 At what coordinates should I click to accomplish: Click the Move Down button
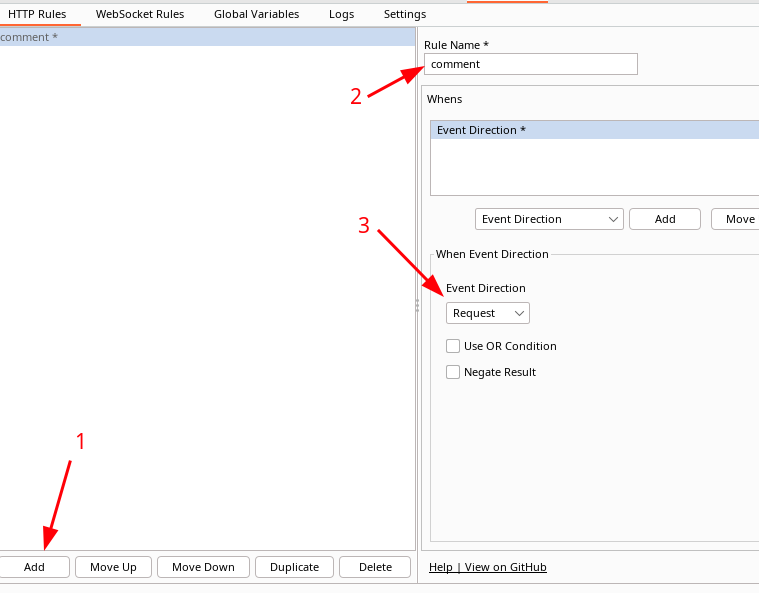coord(203,567)
